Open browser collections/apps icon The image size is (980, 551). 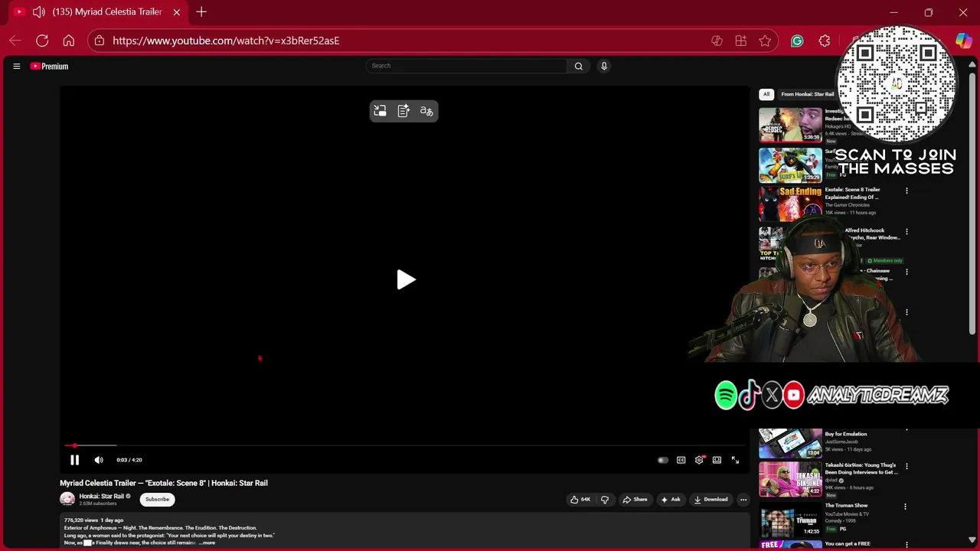(740, 41)
